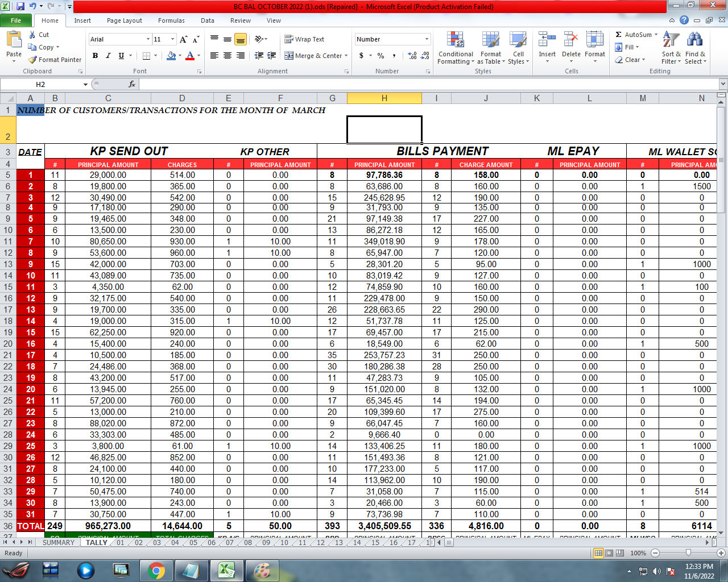Image resolution: width=728 pixels, height=582 pixels.
Task: Open Clear dropdown
Action: [630, 60]
